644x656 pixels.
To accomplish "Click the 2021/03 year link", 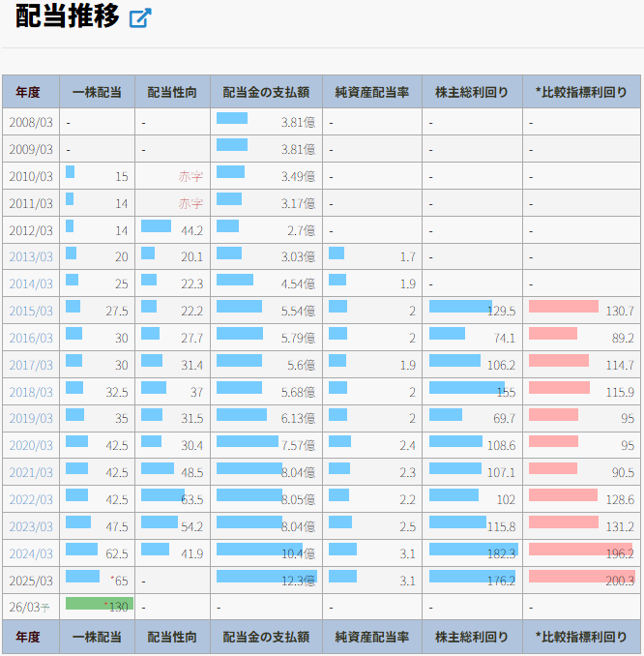I will [x=31, y=472].
